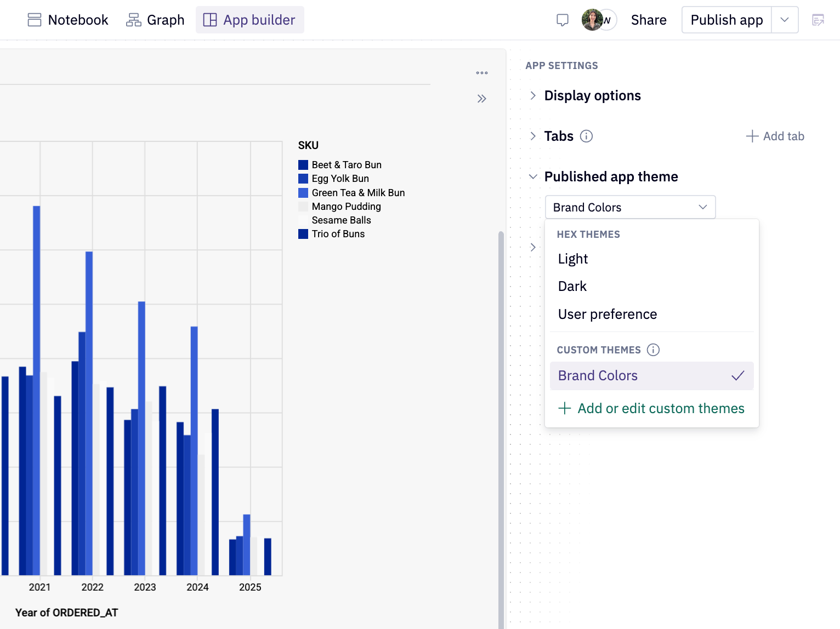Click the info icon beside Tabs
The width and height of the screenshot is (840, 629).
pyautogui.click(x=586, y=136)
